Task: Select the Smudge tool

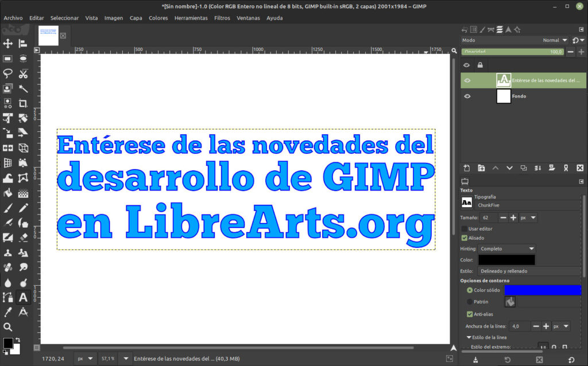Action: [x=23, y=267]
